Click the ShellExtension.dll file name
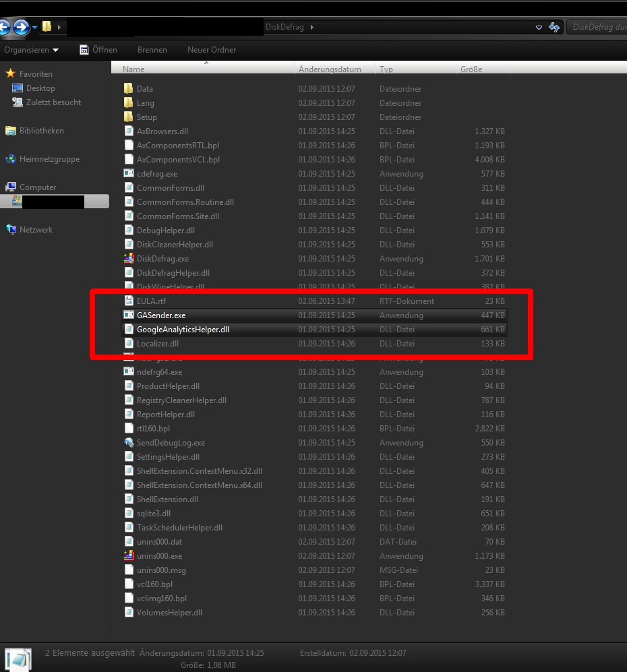The width and height of the screenshot is (627, 672). click(168, 499)
